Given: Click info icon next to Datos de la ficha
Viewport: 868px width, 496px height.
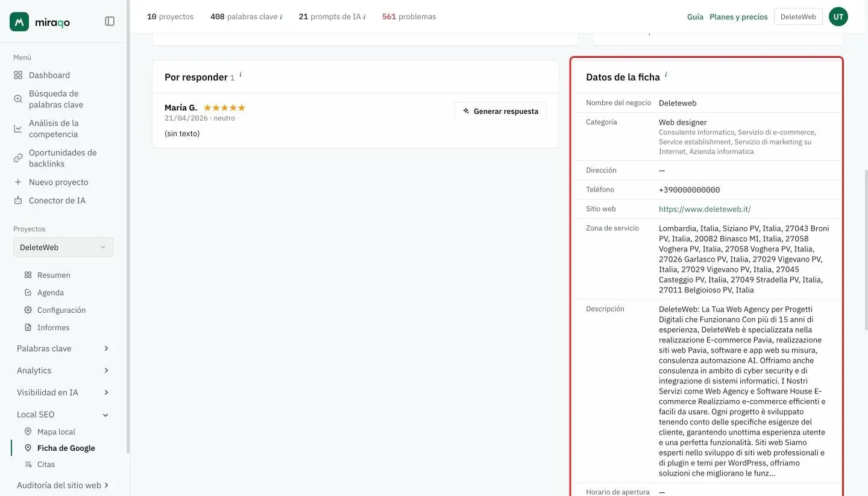Looking at the screenshot, I should click(666, 75).
